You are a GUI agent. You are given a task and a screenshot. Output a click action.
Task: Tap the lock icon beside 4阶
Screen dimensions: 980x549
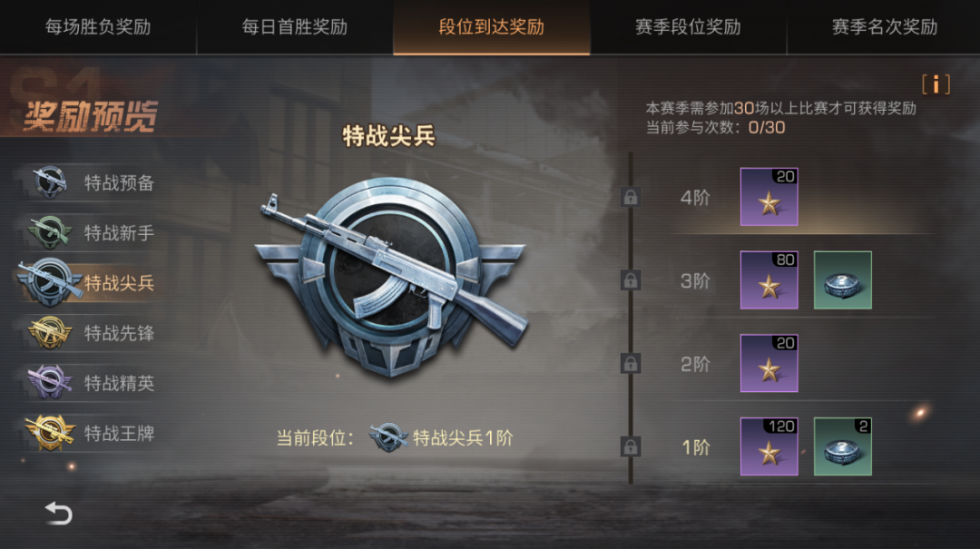[631, 197]
